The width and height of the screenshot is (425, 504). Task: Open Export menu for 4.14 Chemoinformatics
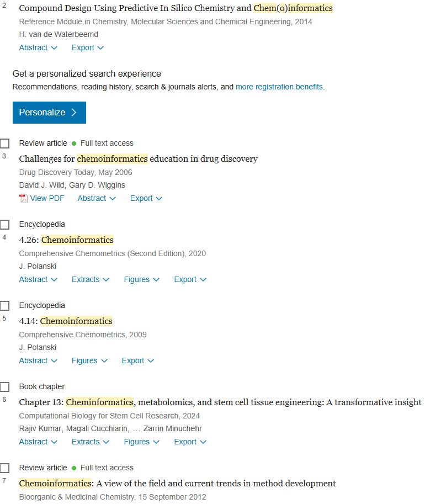[x=137, y=360]
